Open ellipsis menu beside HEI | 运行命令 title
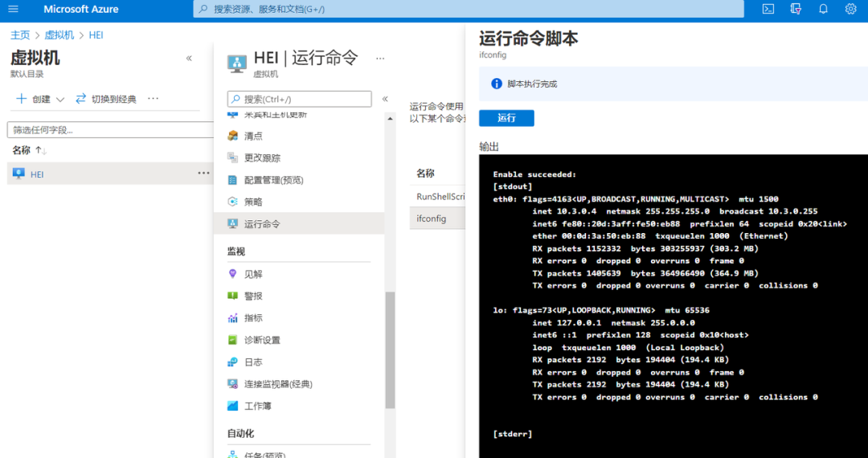The image size is (868, 458). [379, 58]
